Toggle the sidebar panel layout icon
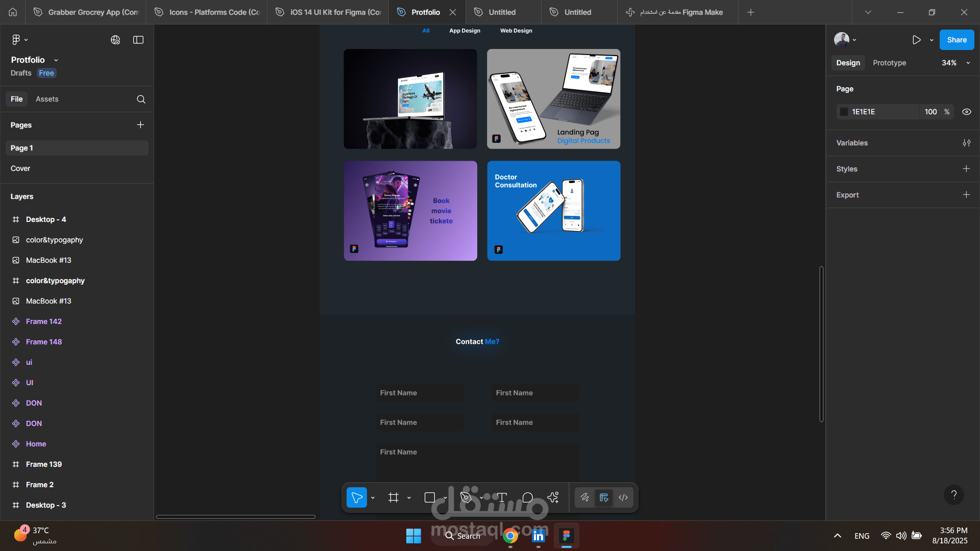980x551 pixels. pos(138,40)
